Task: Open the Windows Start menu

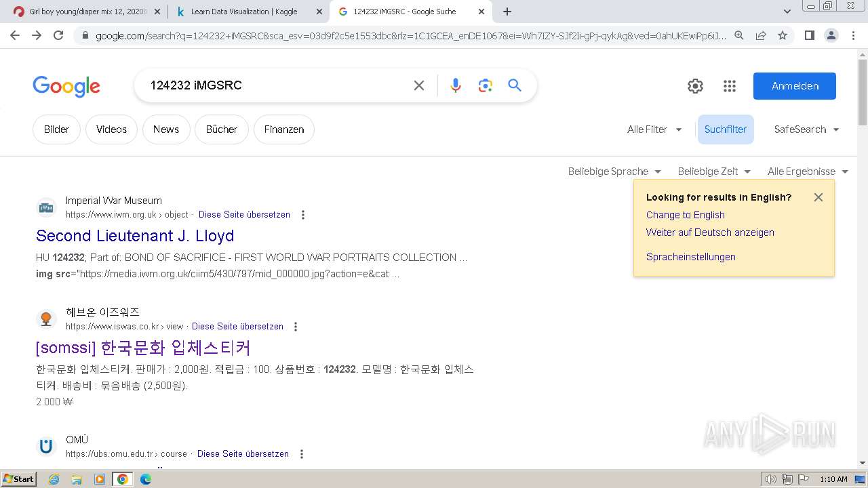Action: click(18, 479)
